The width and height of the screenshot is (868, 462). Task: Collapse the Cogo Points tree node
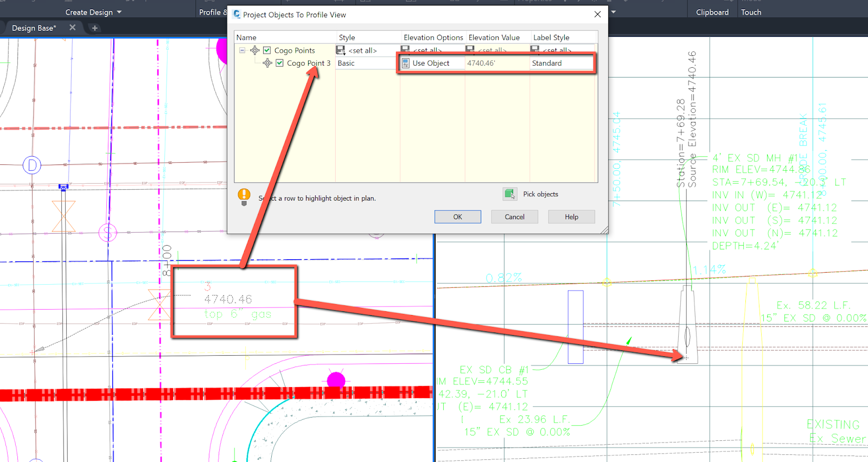tap(242, 50)
